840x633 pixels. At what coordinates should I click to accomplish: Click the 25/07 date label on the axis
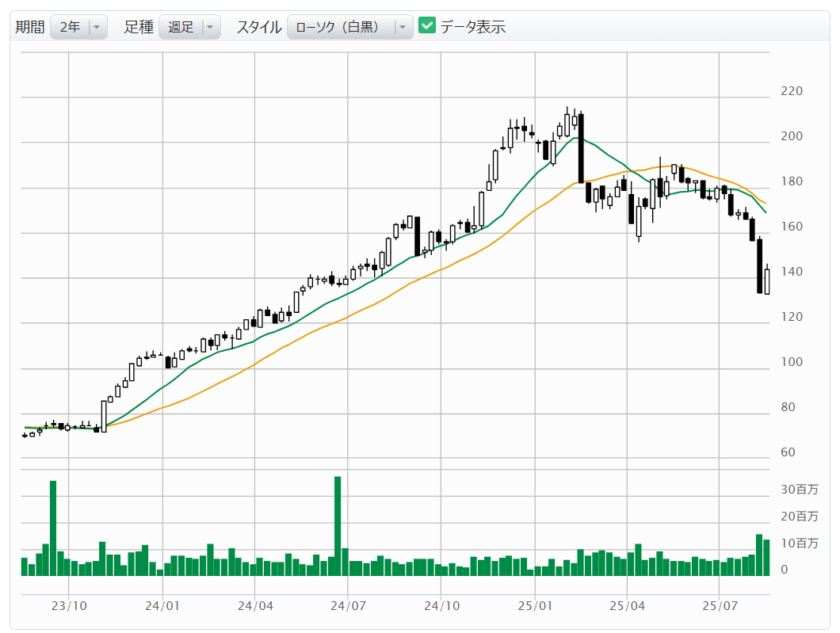[x=719, y=606]
